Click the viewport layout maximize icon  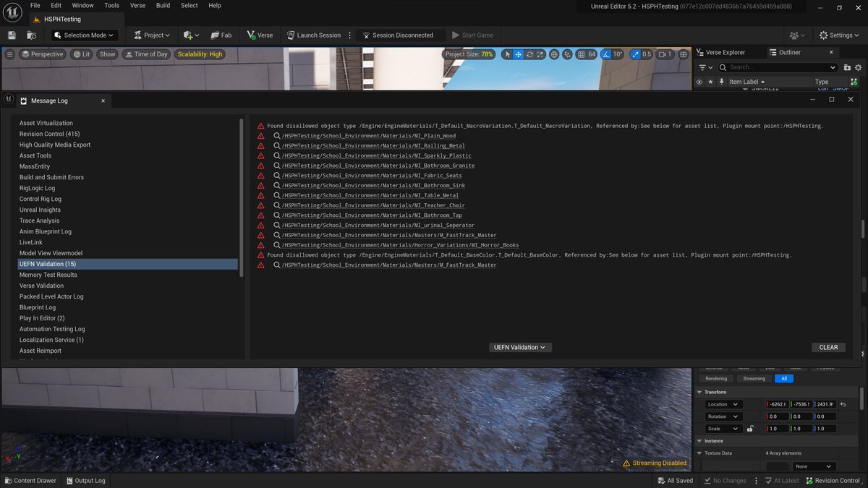(x=683, y=54)
